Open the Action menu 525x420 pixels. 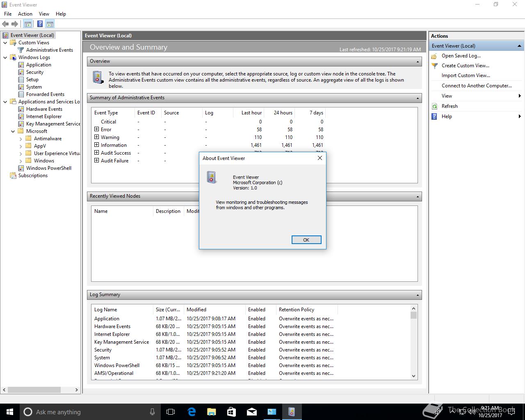click(x=25, y=14)
